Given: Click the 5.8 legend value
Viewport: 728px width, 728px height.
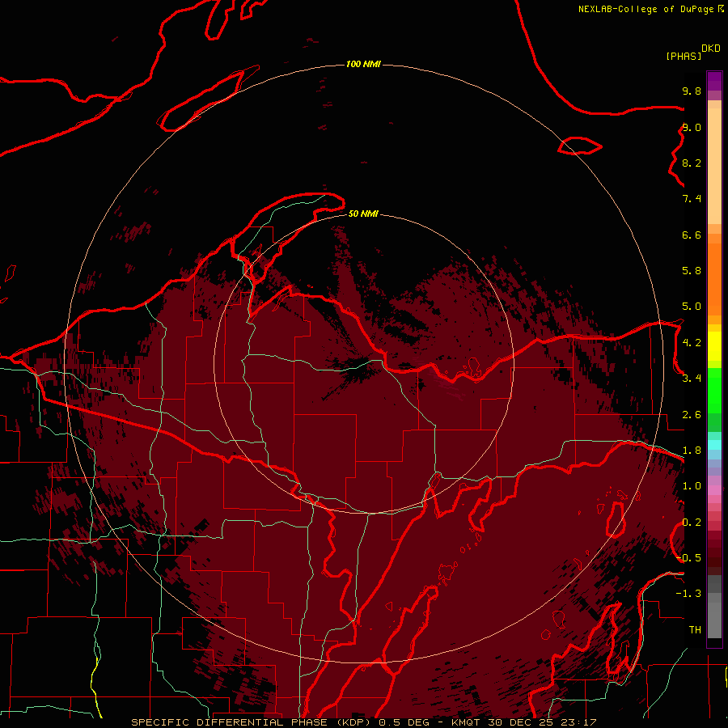Looking at the screenshot, I should pos(692,271).
